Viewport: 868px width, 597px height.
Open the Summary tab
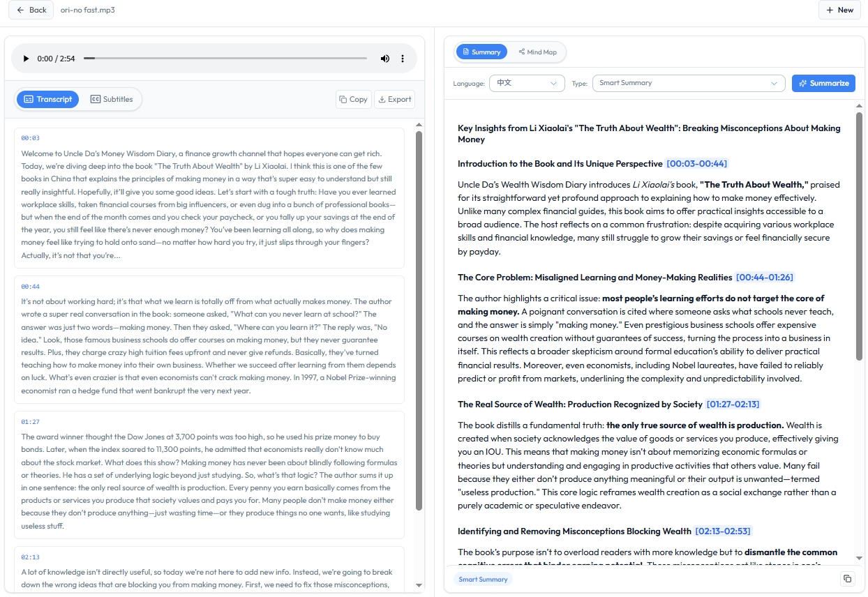[481, 52]
